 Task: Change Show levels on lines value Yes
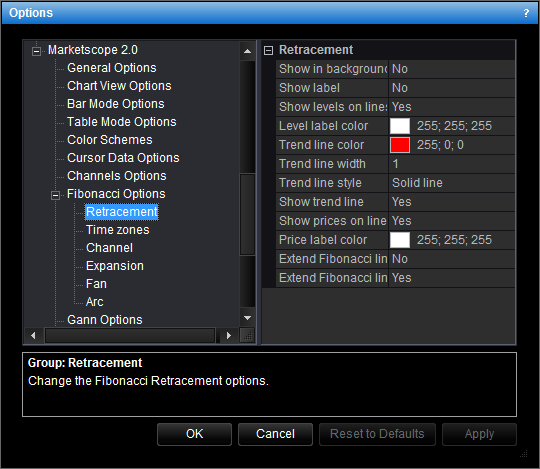(452, 107)
